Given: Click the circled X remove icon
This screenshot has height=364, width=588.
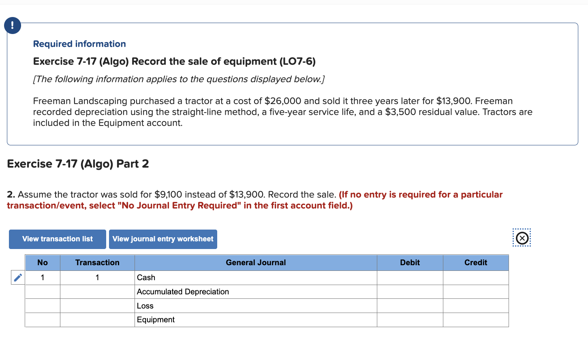Looking at the screenshot, I should point(522,238).
